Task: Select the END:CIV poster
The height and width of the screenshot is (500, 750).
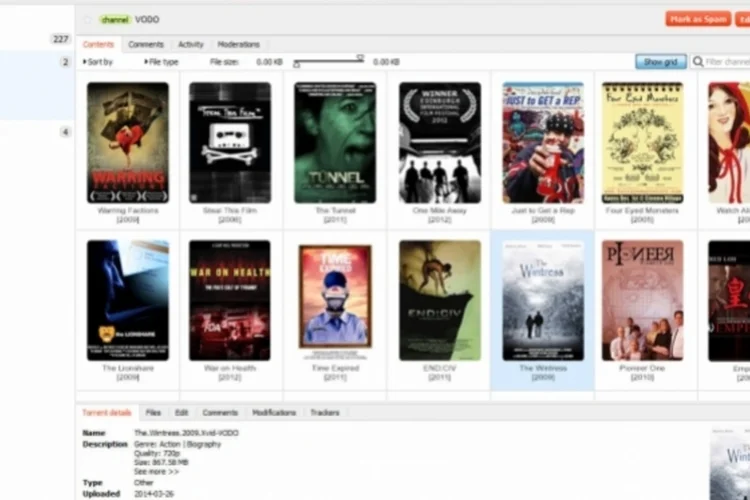Action: 440,300
